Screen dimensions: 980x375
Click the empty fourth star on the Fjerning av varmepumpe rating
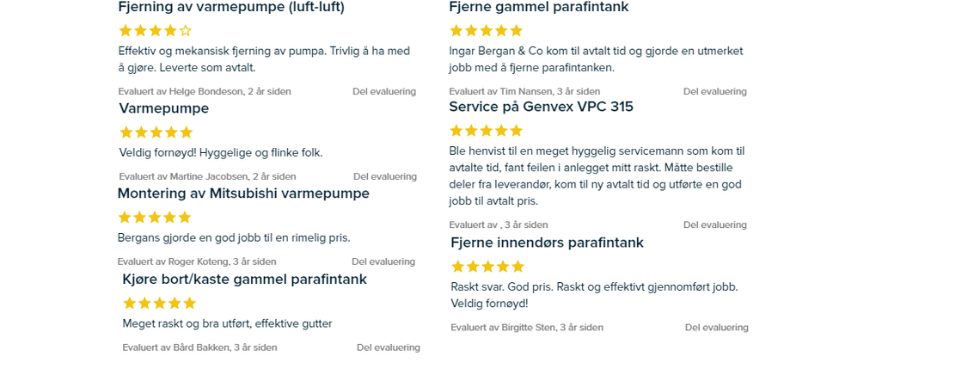(x=186, y=31)
